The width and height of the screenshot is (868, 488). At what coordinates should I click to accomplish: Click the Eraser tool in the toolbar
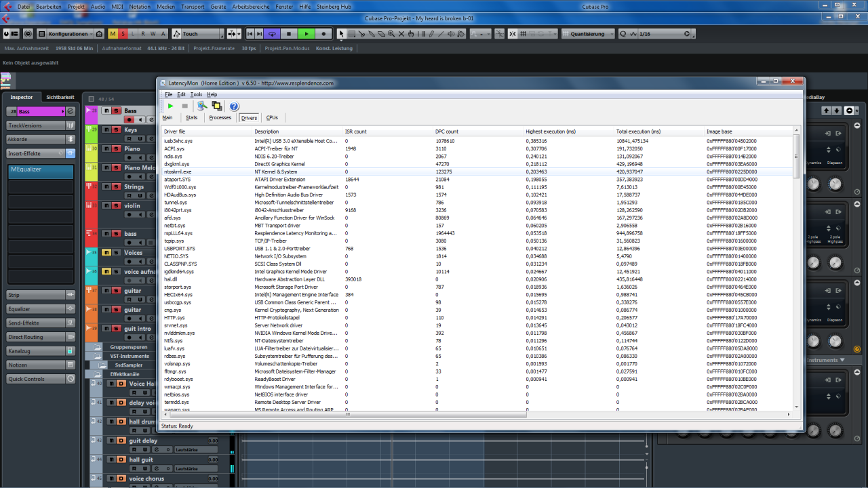click(381, 33)
